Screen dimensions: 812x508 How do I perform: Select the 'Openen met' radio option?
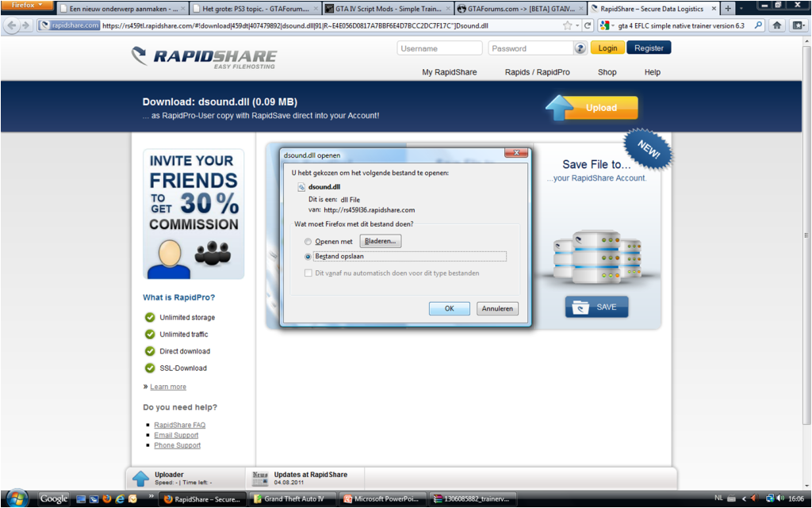[x=308, y=242]
